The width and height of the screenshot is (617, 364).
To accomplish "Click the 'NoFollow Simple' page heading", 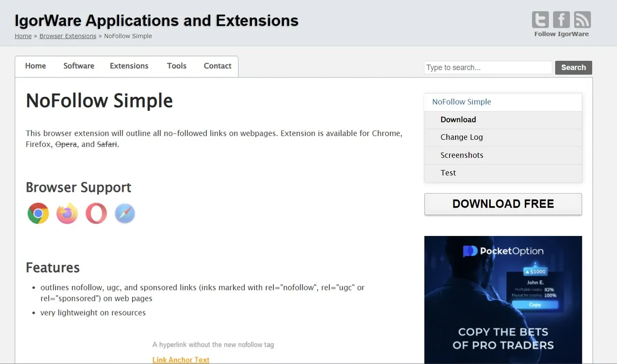I will (x=99, y=101).
